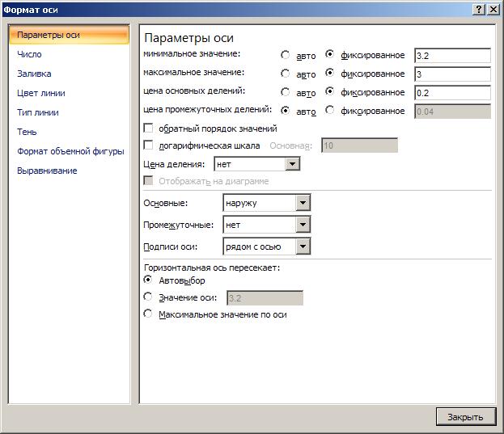Set минимальное значение to авто
Viewport: 504px width, 434px height.
tap(285, 55)
